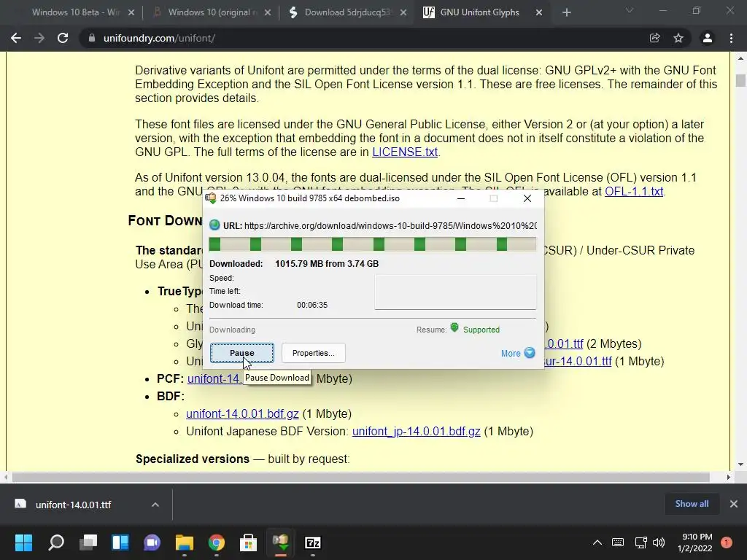Open the download manager taskbar icon
Image resolution: width=747 pixels, height=560 pixels.
pyautogui.click(x=281, y=542)
